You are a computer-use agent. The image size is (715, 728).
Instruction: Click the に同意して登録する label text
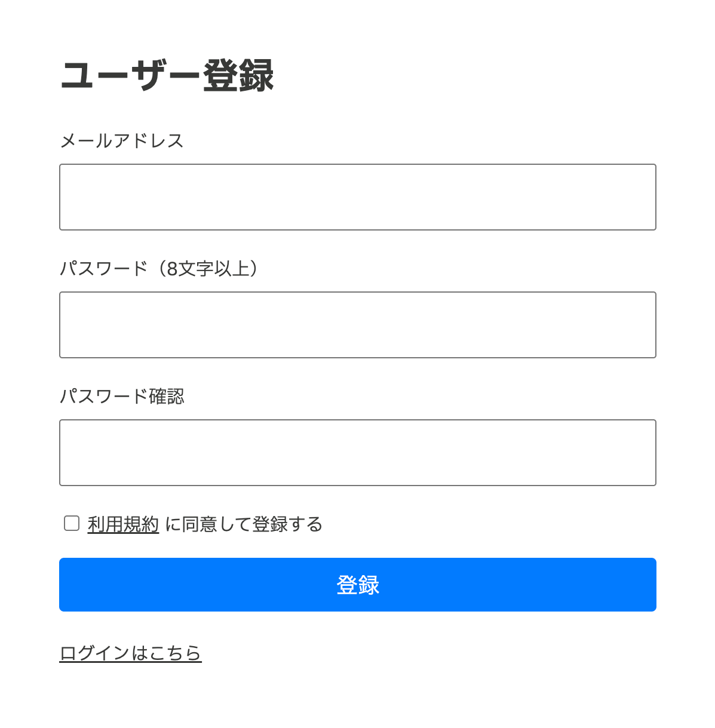click(x=244, y=524)
